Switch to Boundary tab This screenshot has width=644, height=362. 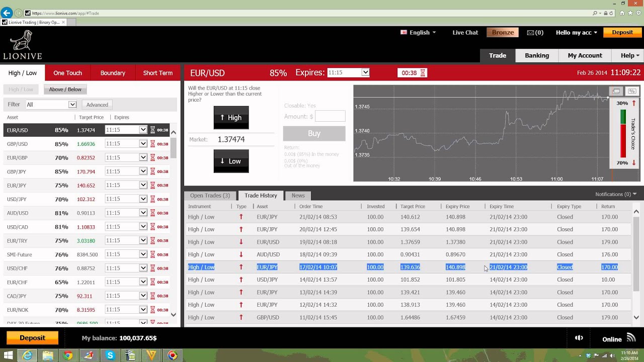click(113, 73)
